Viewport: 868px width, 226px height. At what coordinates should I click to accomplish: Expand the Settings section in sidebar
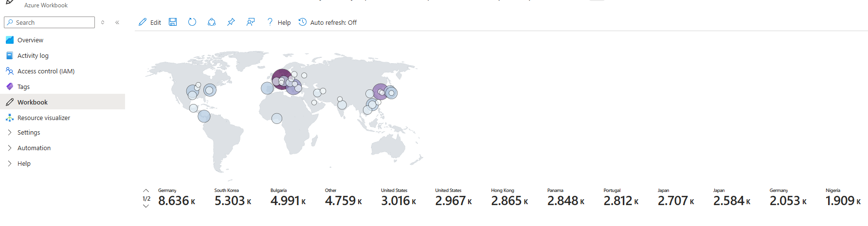(29, 132)
